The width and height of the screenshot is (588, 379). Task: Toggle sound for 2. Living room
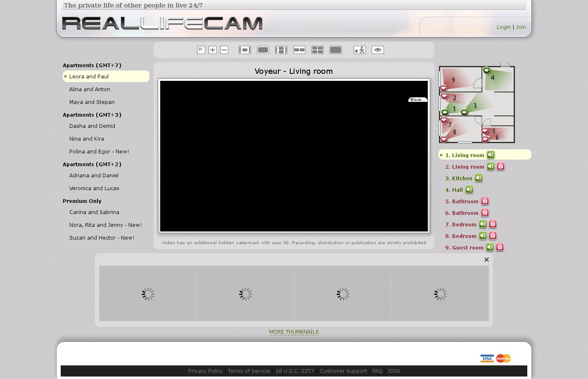pyautogui.click(x=491, y=166)
